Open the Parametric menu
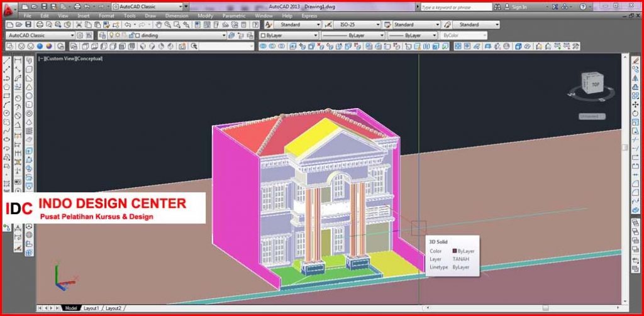 tap(234, 16)
